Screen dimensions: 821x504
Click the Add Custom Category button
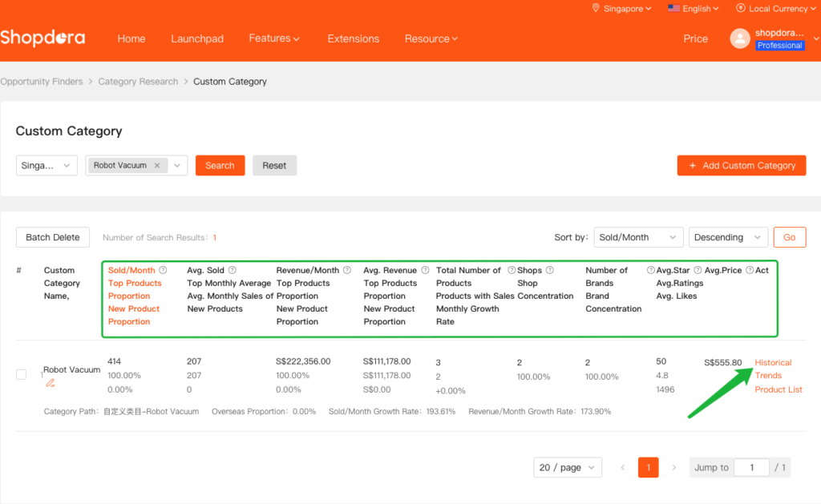point(741,166)
